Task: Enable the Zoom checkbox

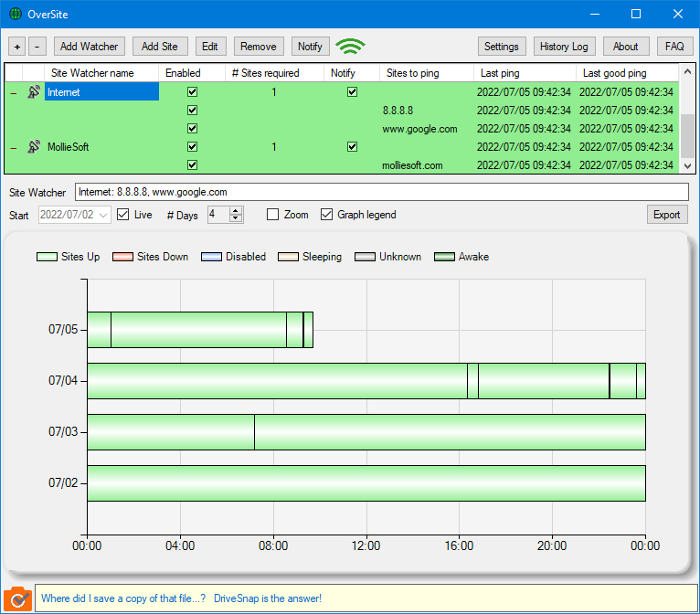Action: click(272, 215)
